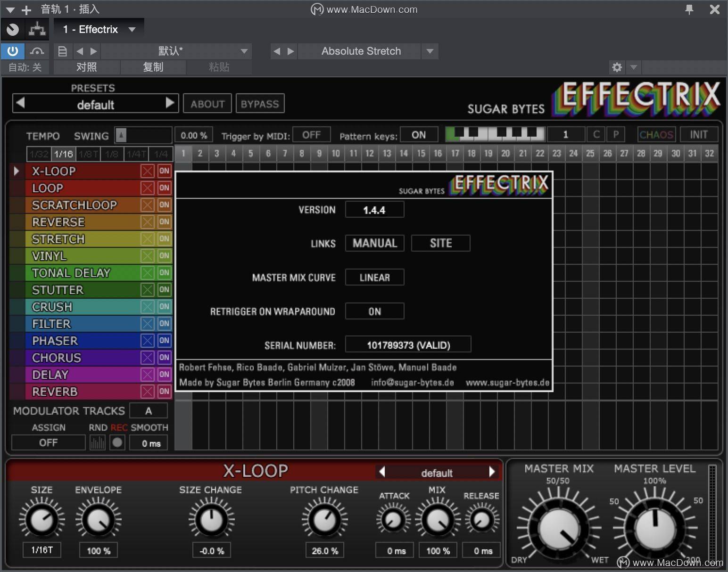Click the CHAOS button
The width and height of the screenshot is (728, 572).
click(656, 135)
